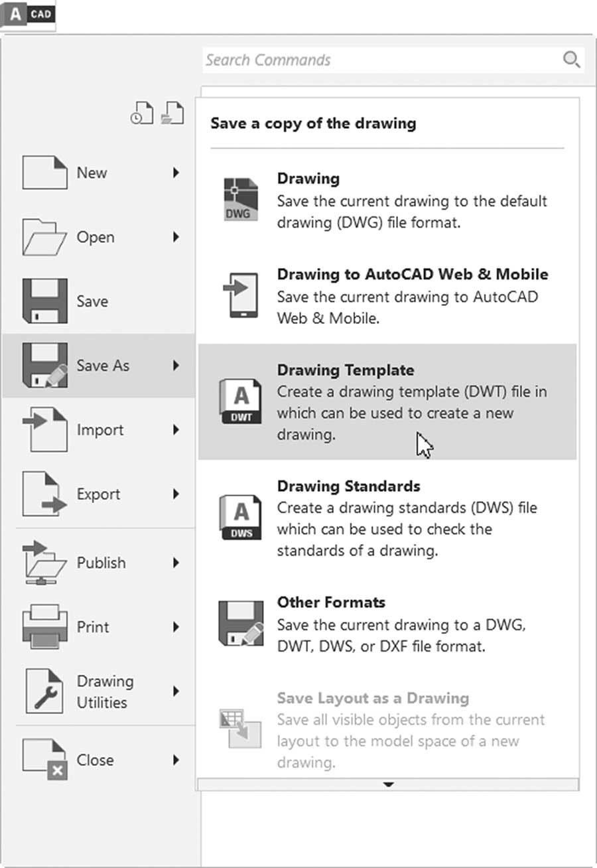Click the scroll-down arrow bar below the list
Screen dimensions: 597x868
coord(388,784)
